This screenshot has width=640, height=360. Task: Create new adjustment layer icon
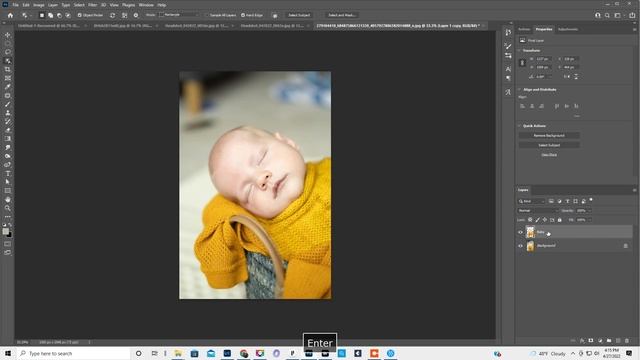600,340
